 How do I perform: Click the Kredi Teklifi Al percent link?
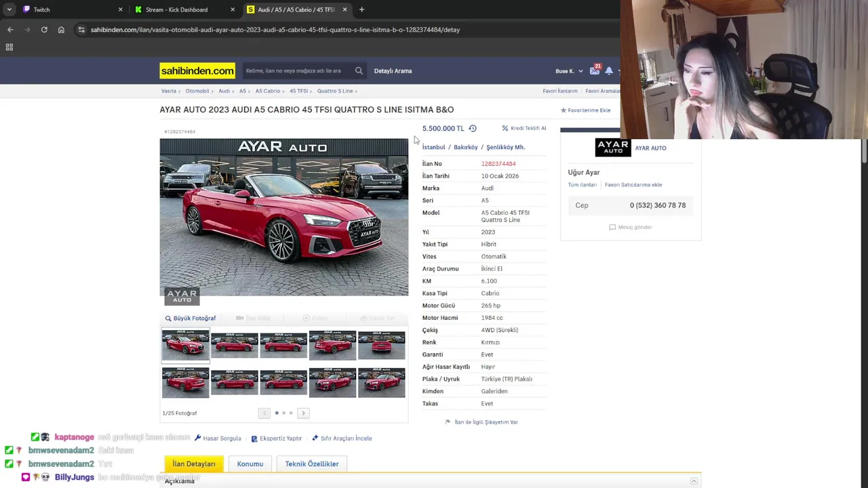(x=524, y=128)
